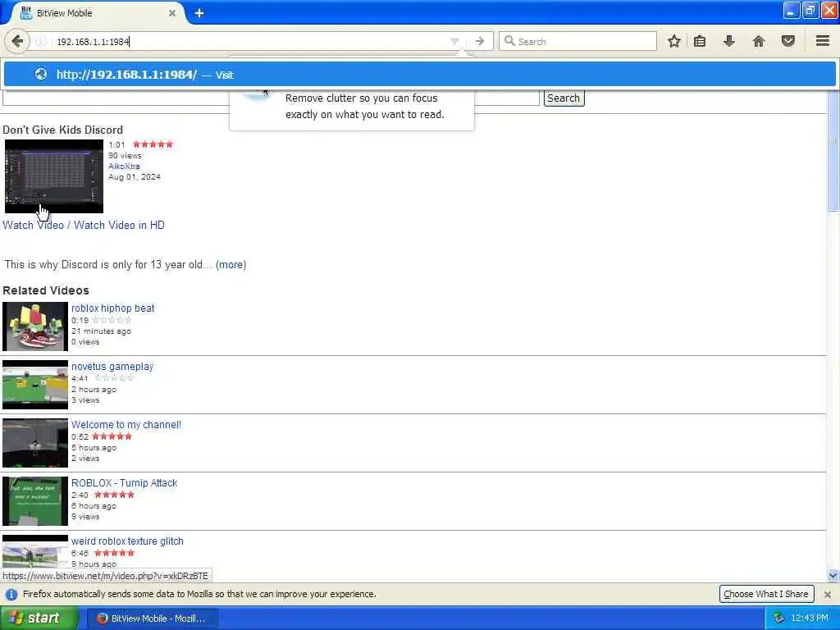
Task: Click the Go arrow in the address bar
Action: [x=479, y=41]
